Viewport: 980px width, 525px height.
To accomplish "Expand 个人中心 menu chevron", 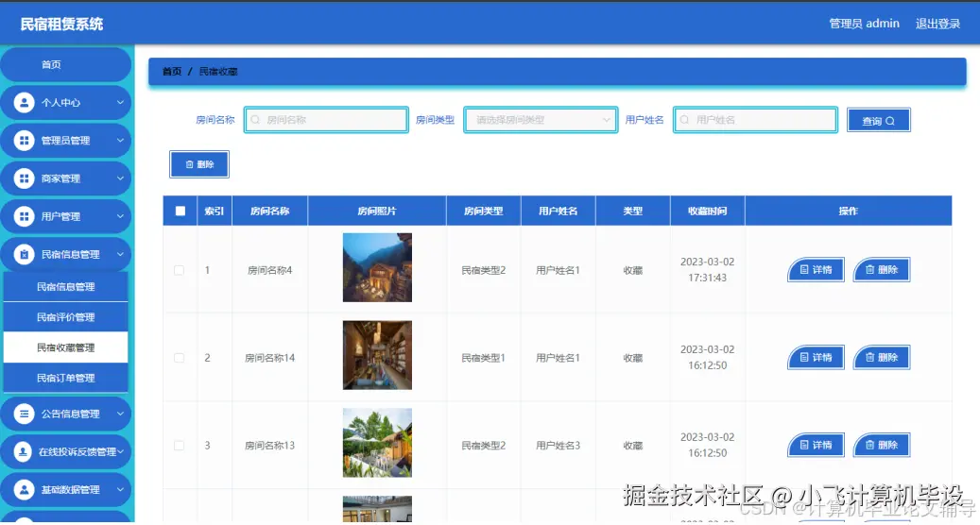I will pos(120,102).
